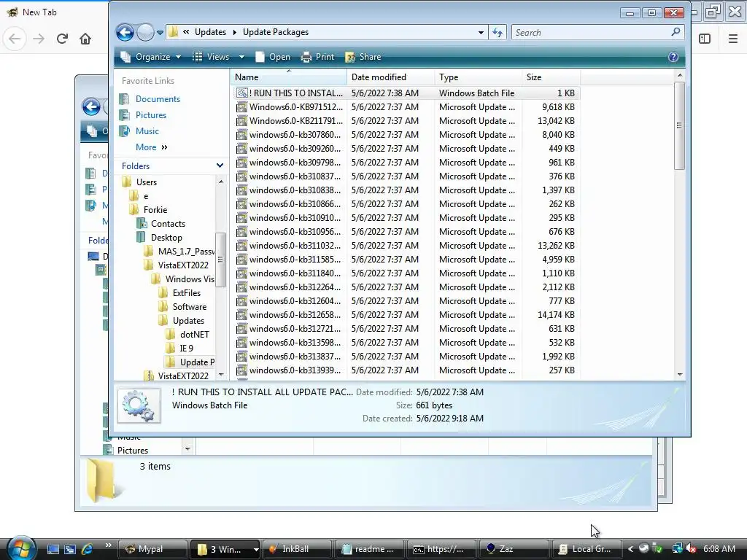Click icon of windows6.0-kb312658 file

point(242,315)
